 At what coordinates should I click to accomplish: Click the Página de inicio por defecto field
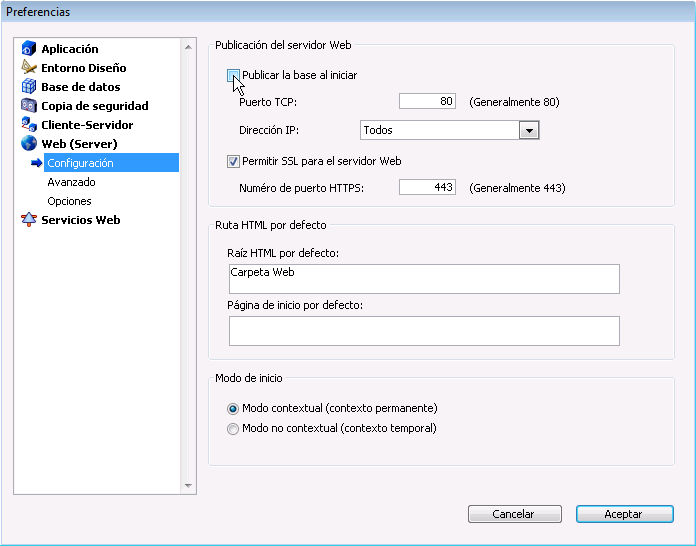424,331
